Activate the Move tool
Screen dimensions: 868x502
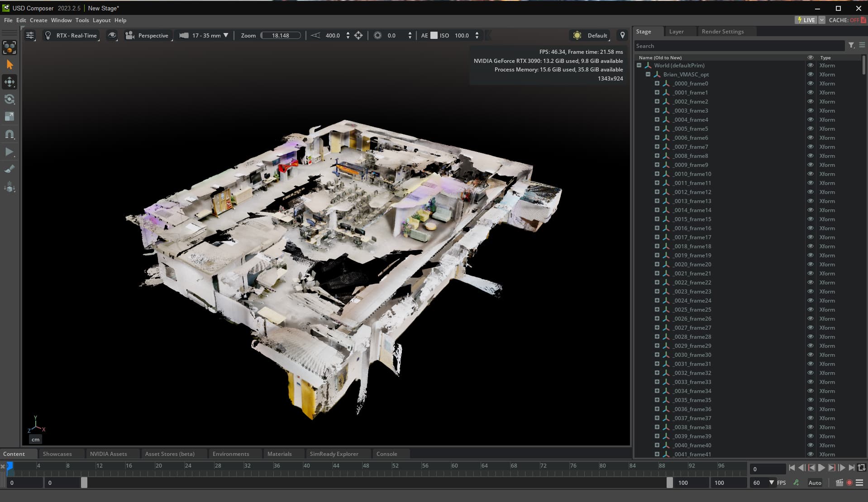(10, 82)
